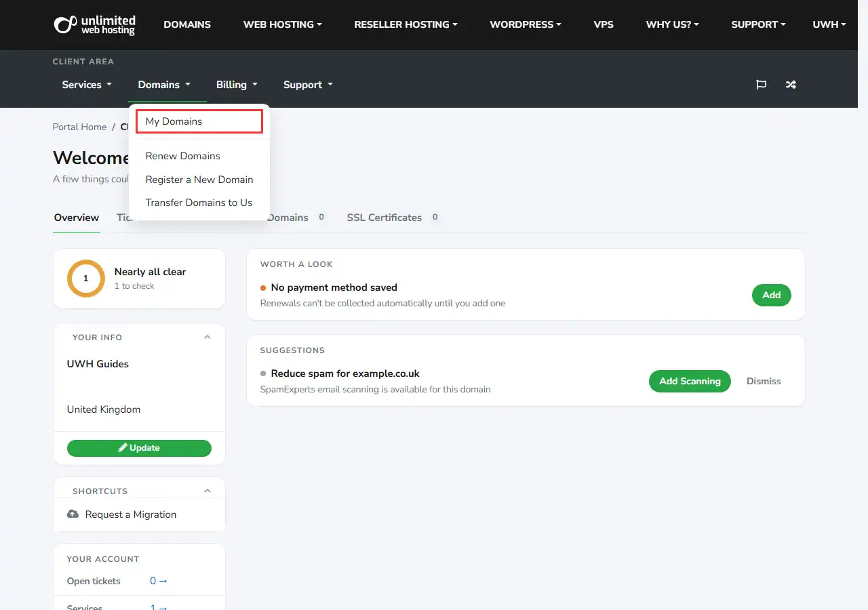Open Request a Migration shortcut

pyautogui.click(x=131, y=514)
